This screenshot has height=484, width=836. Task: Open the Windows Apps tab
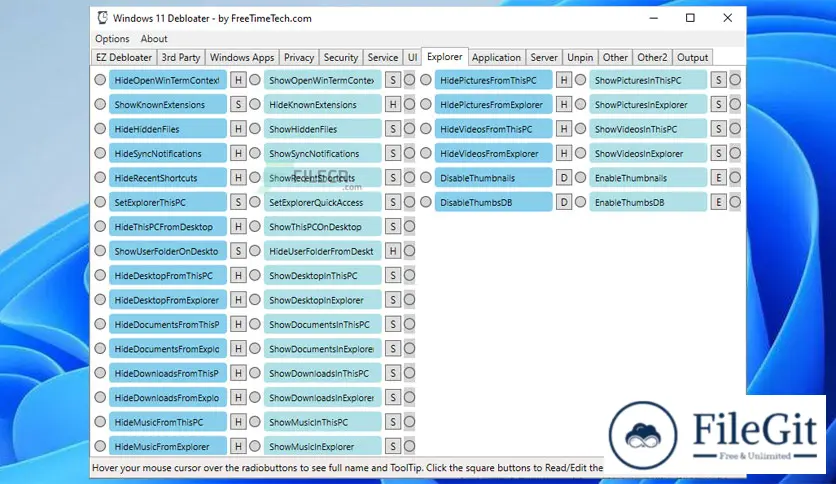tap(242, 58)
